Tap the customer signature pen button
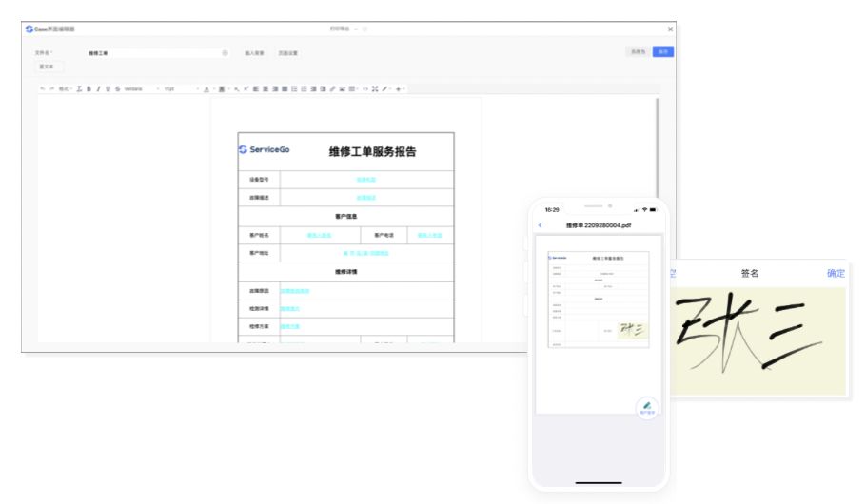This screenshot has height=504, width=866. coord(647,406)
